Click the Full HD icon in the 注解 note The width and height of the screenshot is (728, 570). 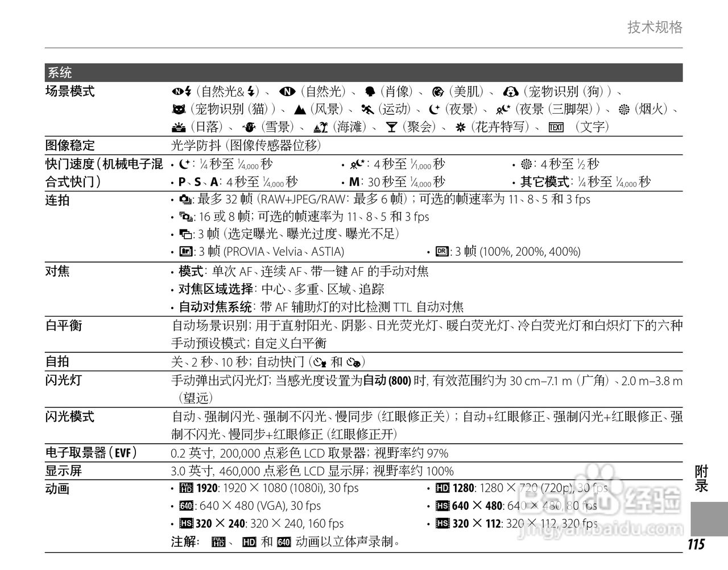click(x=219, y=542)
